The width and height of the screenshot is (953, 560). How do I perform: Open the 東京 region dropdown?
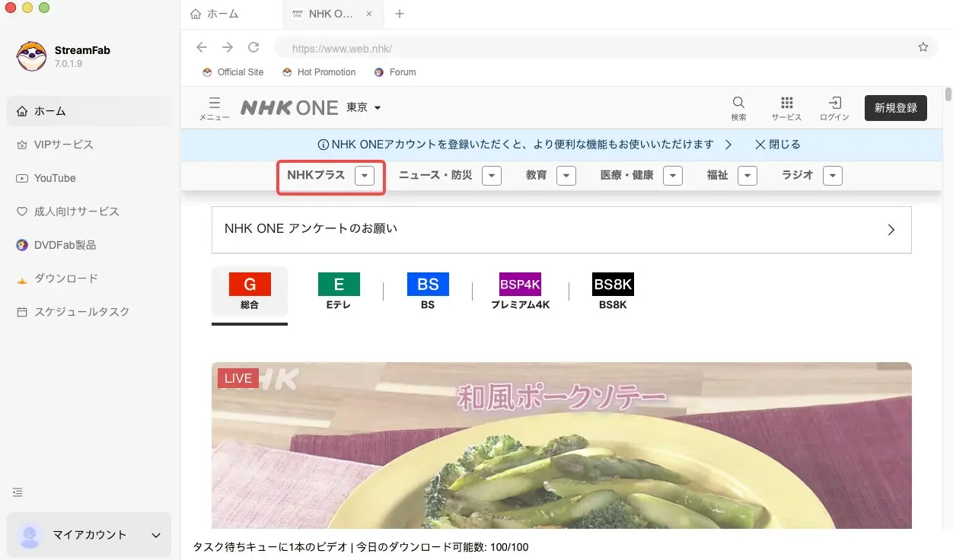click(x=364, y=108)
